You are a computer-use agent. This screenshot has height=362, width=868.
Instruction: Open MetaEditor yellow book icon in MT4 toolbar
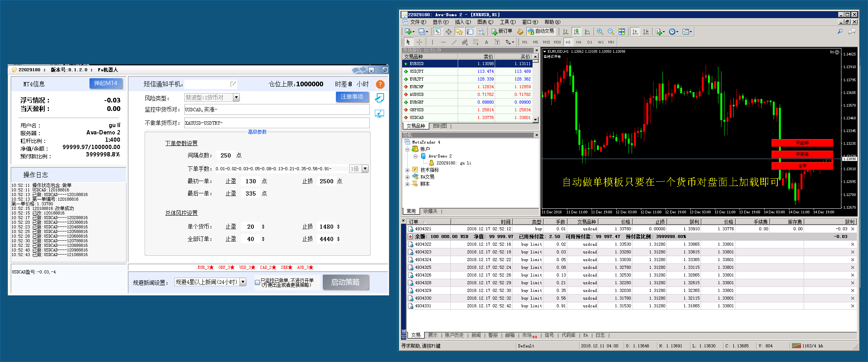pyautogui.click(x=520, y=32)
